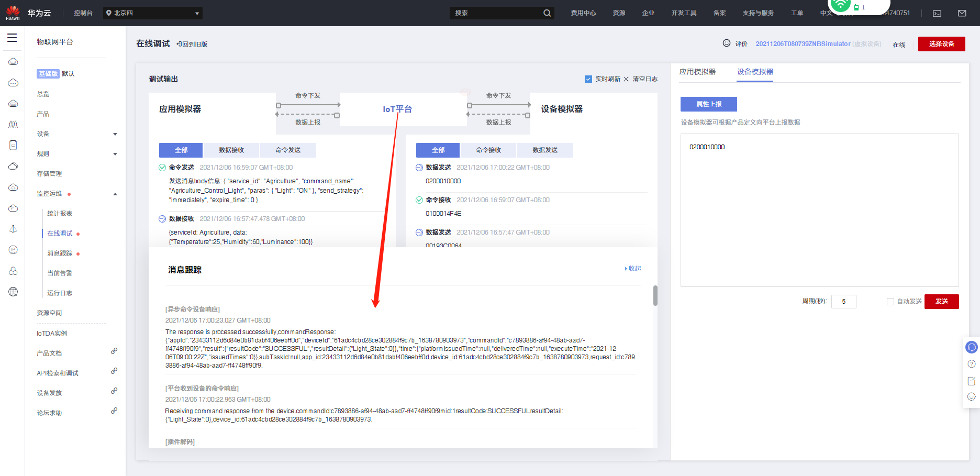Click the magnifier icon in the search box

coord(547,13)
